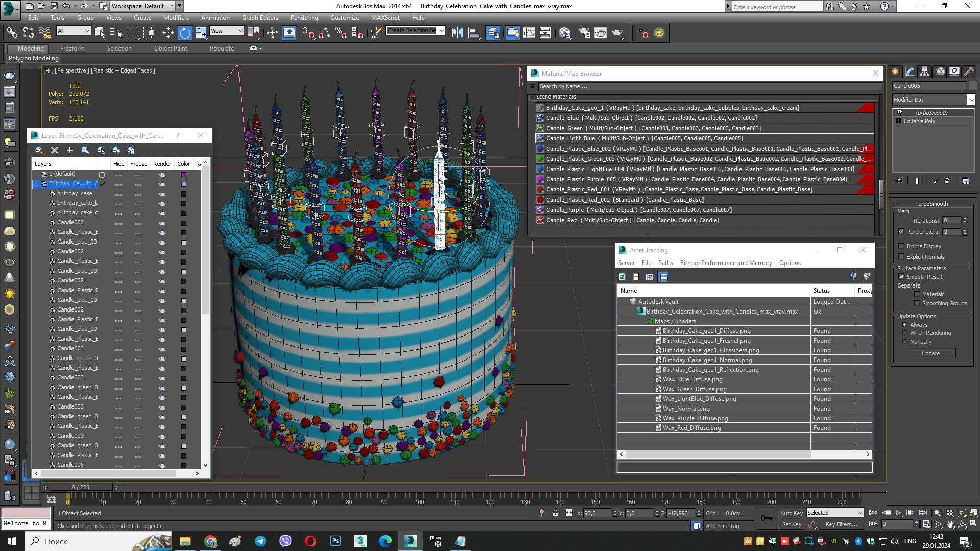
Task: Open the Modifiers menu
Action: click(x=176, y=18)
